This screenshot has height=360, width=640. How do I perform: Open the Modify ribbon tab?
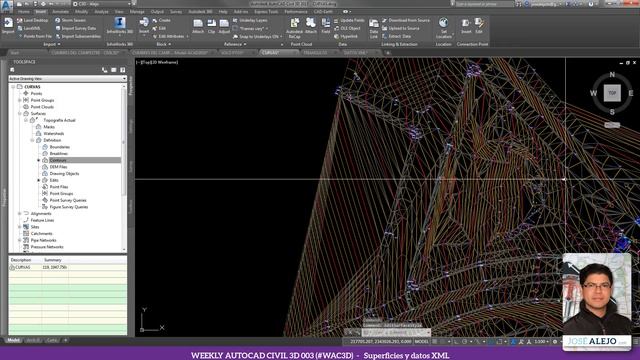(x=82, y=12)
